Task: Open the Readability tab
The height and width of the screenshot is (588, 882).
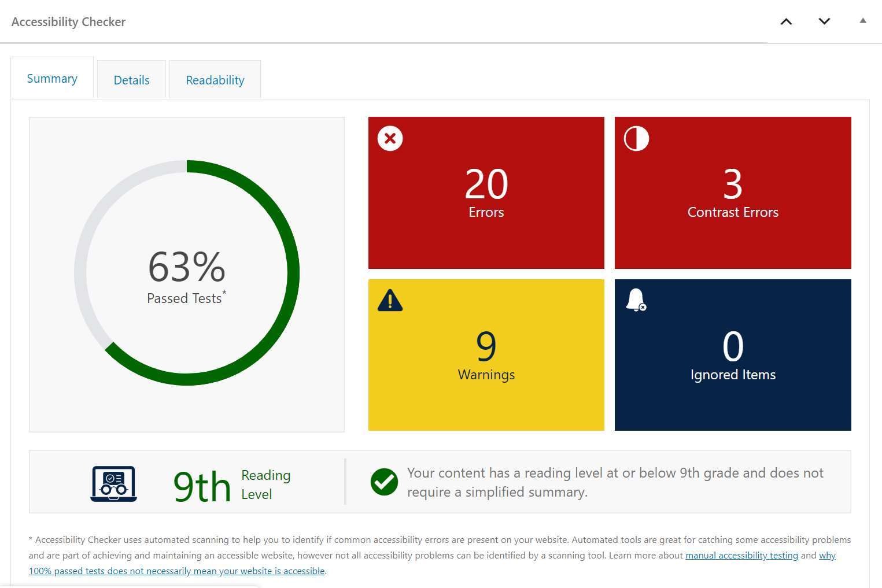Action: pos(215,80)
